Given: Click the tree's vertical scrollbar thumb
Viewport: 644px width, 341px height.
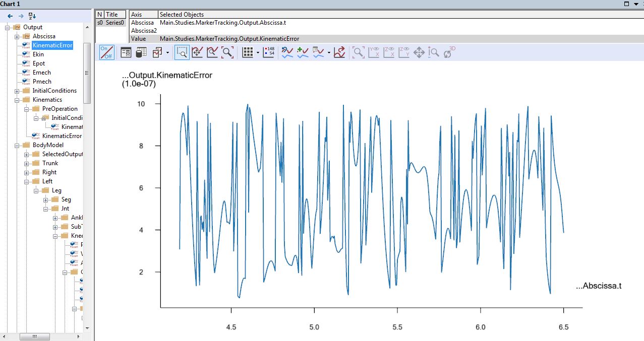Looking at the screenshot, I should [87, 73].
